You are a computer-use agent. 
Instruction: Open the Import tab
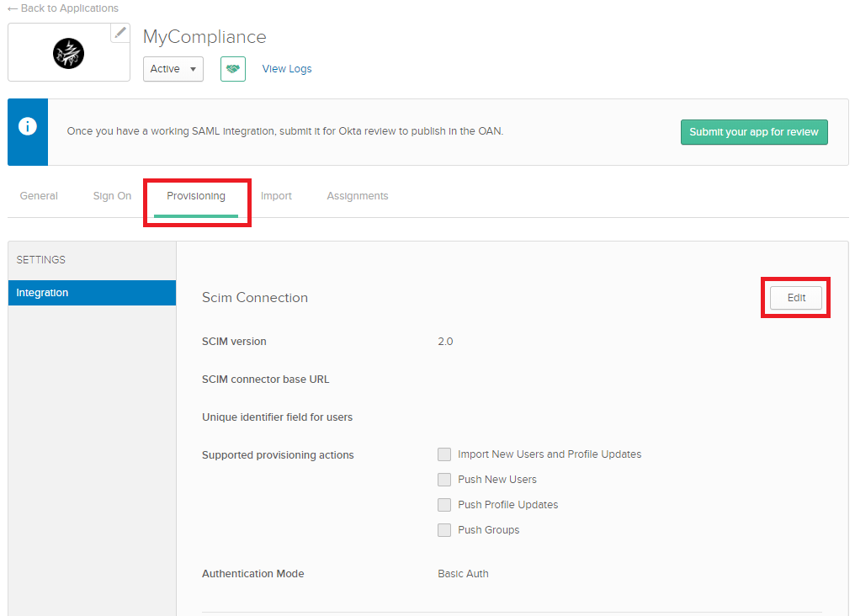tap(276, 196)
